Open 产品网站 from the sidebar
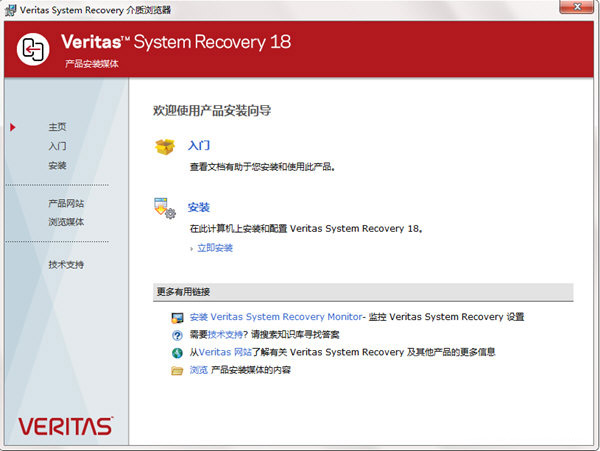600x451 pixels. click(66, 203)
